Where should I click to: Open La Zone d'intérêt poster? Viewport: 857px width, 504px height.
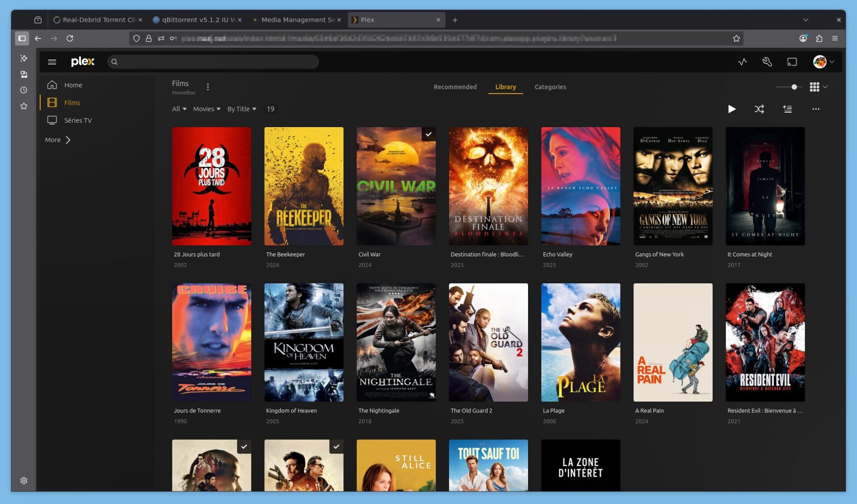pyautogui.click(x=581, y=465)
